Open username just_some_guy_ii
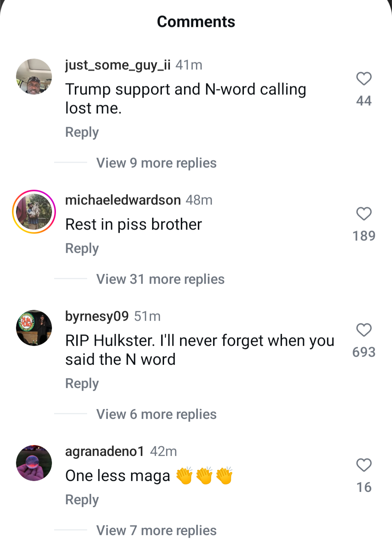The width and height of the screenshot is (392, 546). tap(118, 65)
